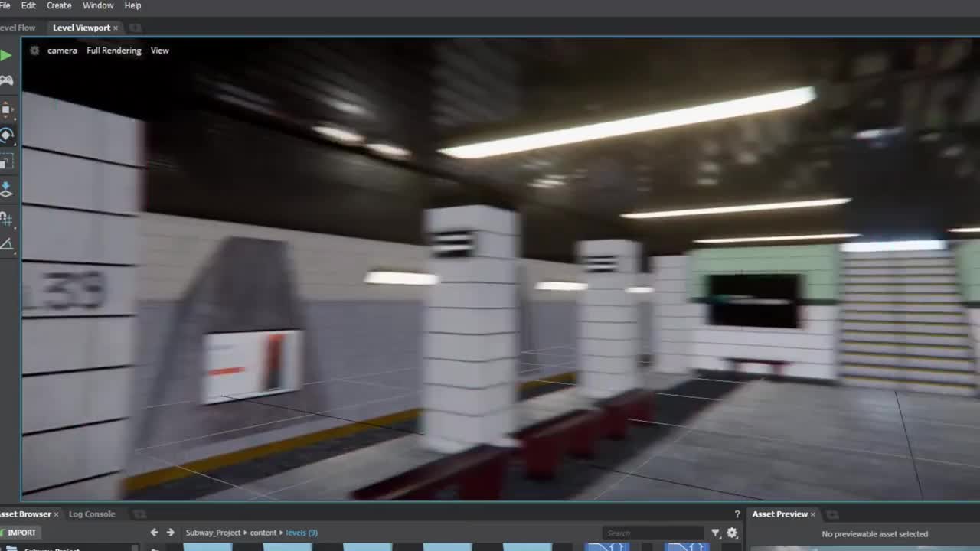Open the Window menu

98,5
